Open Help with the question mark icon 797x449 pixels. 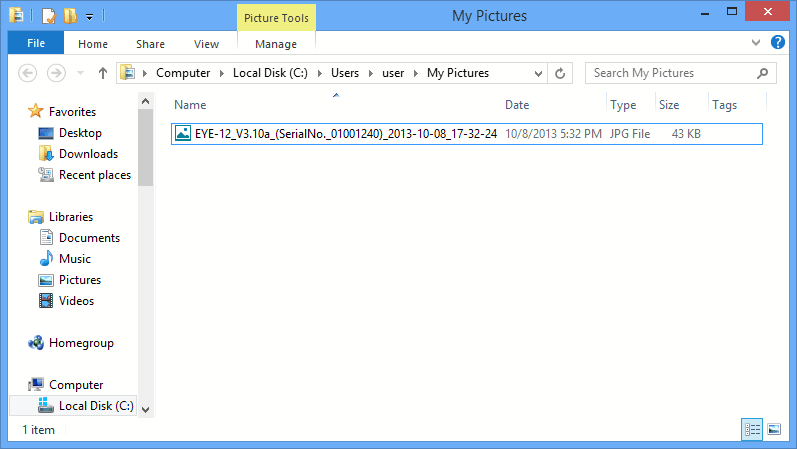(778, 42)
